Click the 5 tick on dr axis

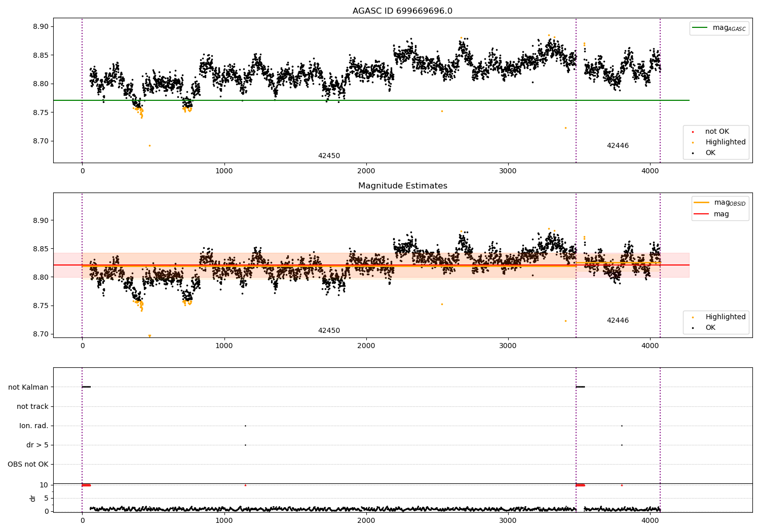click(x=46, y=498)
